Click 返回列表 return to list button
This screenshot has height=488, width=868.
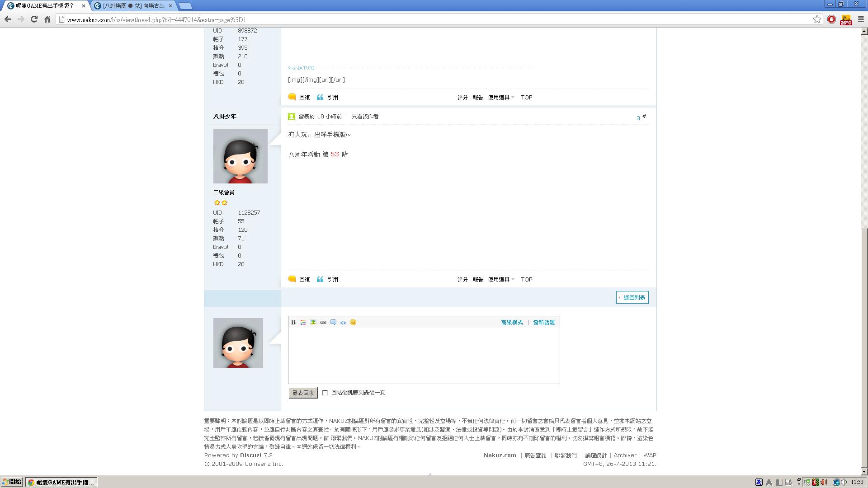tap(632, 297)
